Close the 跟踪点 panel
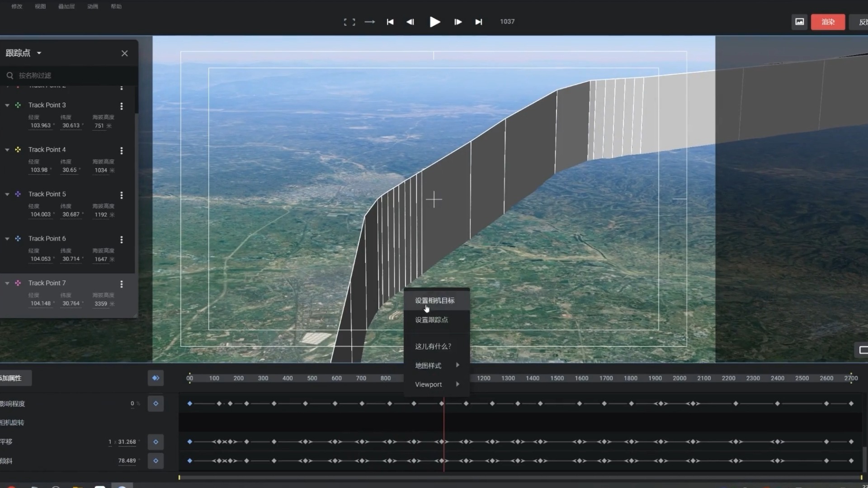Screen dimensions: 868x488 click(x=125, y=53)
